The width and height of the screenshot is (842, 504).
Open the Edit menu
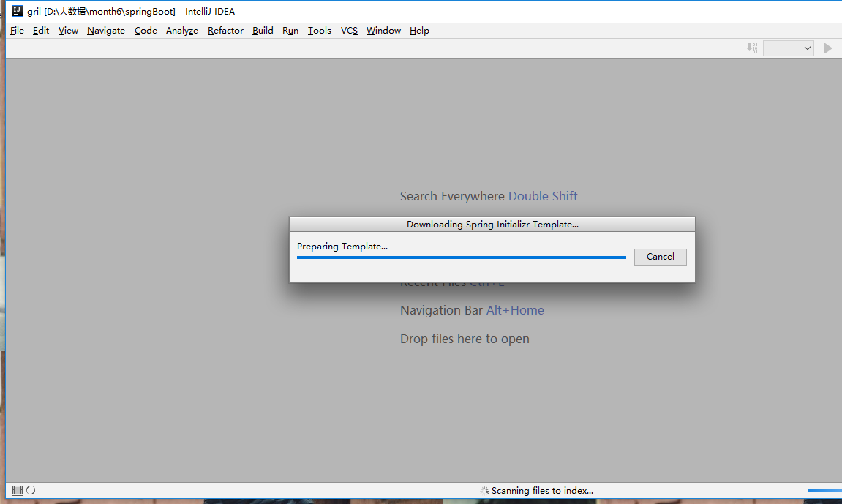click(x=41, y=31)
